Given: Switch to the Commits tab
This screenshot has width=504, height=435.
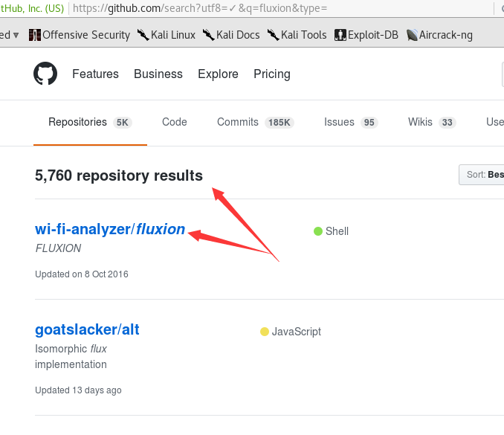Looking at the screenshot, I should click(x=256, y=122).
